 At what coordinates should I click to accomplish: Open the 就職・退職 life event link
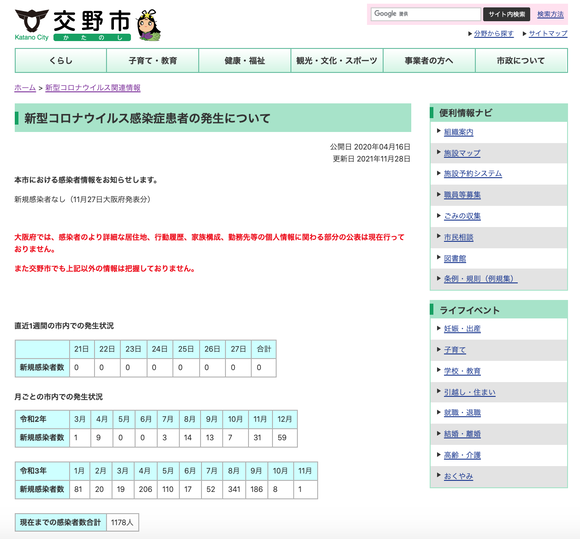coord(462,413)
